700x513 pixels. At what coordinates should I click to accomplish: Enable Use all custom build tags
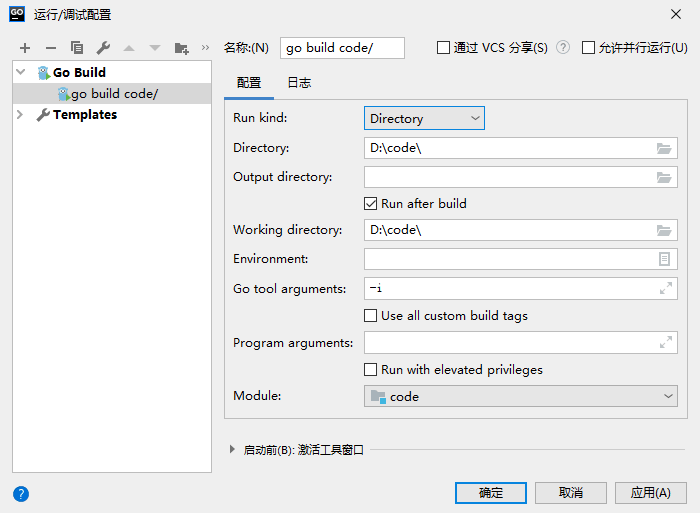pyautogui.click(x=371, y=316)
